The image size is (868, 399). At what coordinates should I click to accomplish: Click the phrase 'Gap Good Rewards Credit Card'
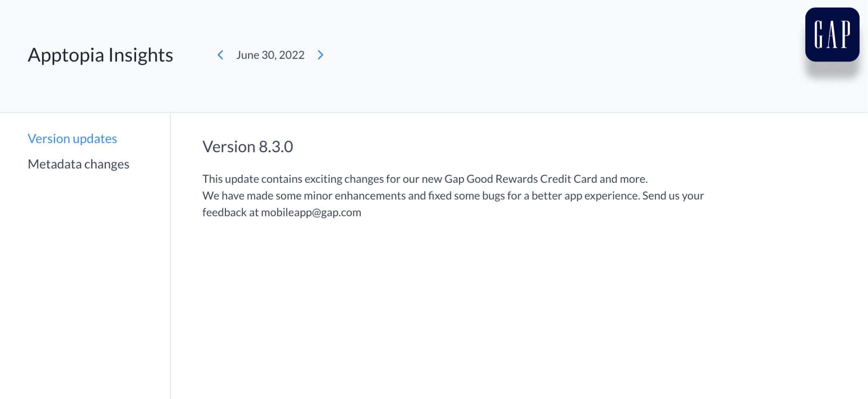point(521,179)
